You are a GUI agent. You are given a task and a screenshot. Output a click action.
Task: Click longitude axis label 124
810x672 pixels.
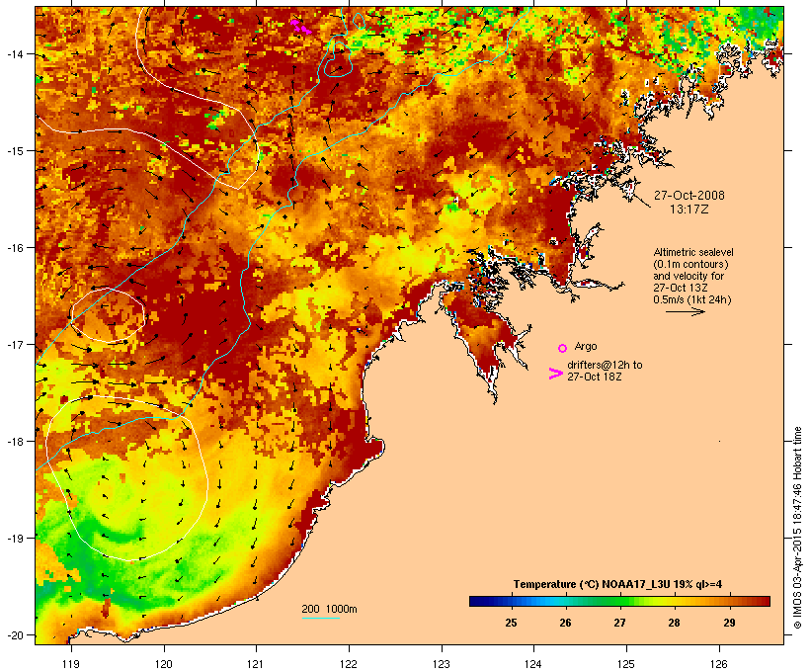[x=533, y=664]
